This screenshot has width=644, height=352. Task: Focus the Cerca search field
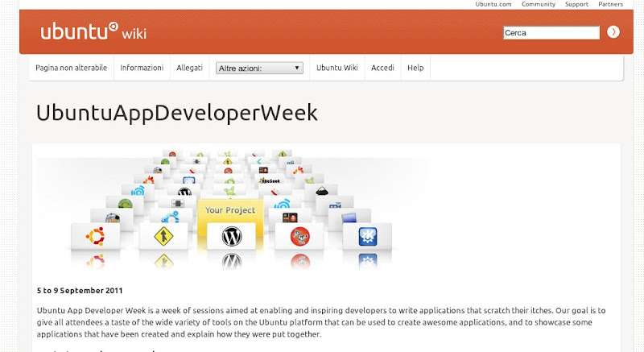pyautogui.click(x=551, y=33)
